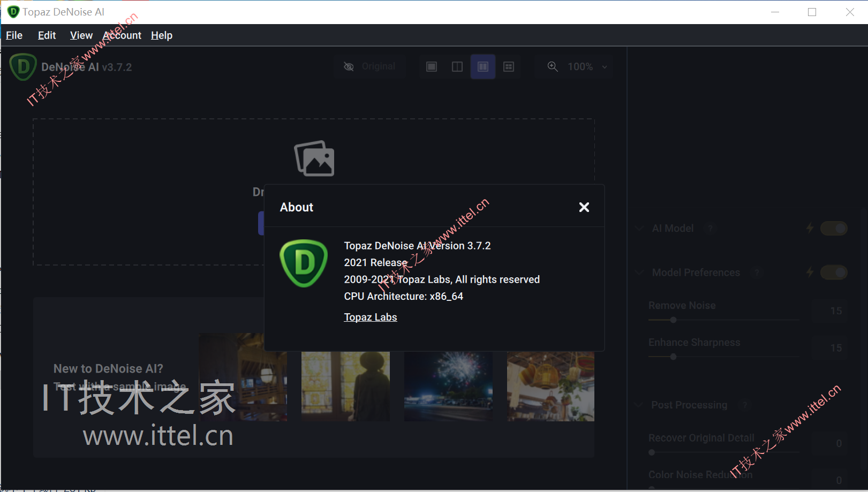Click the zoom magnifier icon
This screenshot has width=868, height=492.
[x=553, y=66]
